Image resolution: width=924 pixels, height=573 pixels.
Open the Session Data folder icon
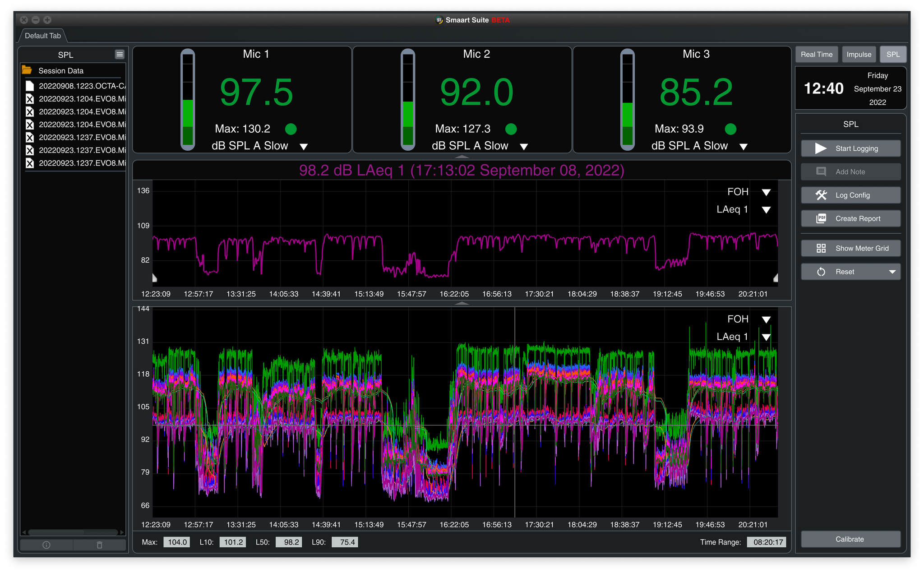(27, 70)
